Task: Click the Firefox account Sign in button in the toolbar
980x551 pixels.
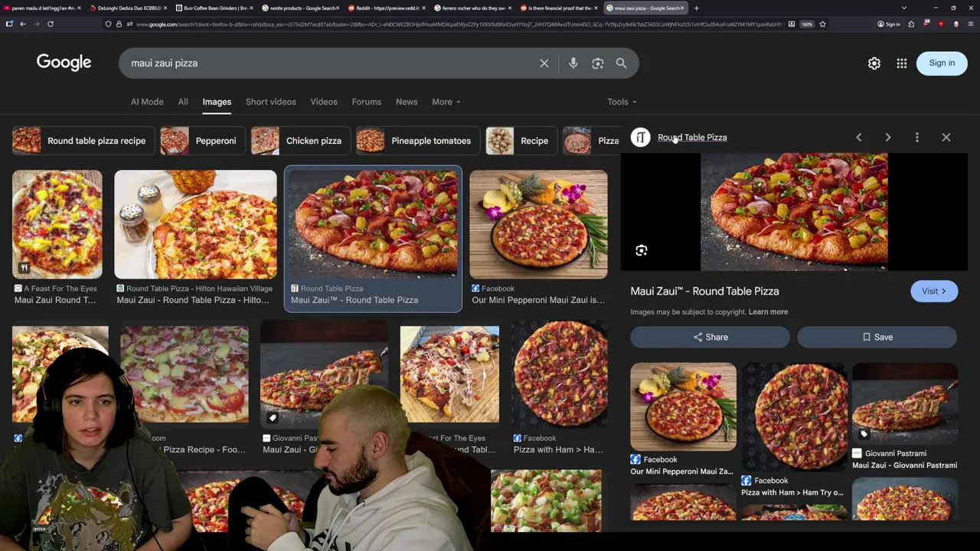Action: point(889,24)
